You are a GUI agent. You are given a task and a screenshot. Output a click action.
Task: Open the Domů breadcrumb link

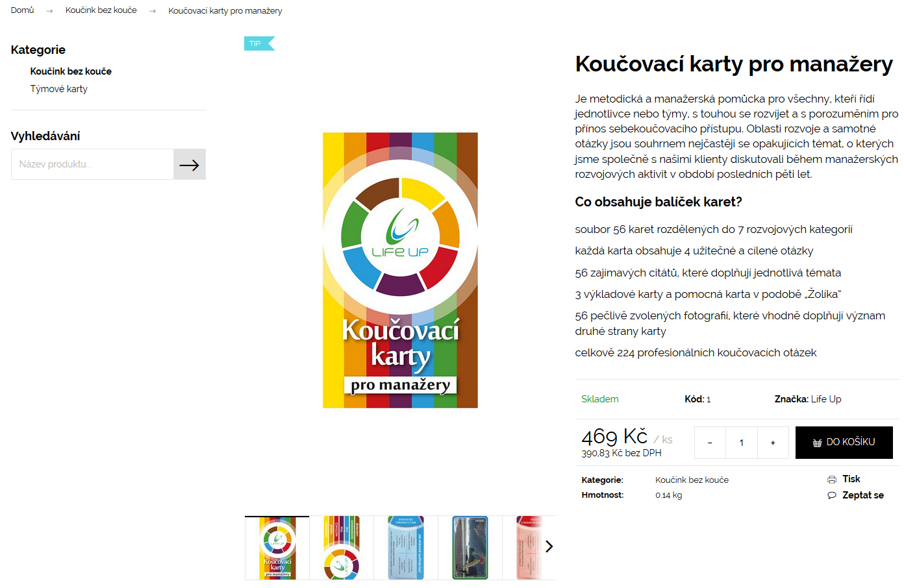tap(23, 10)
